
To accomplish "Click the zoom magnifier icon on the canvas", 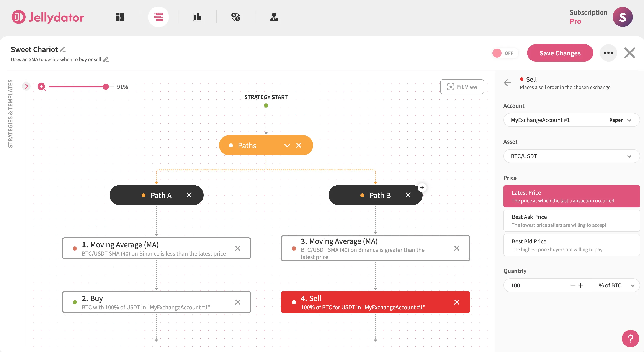I will (x=41, y=87).
